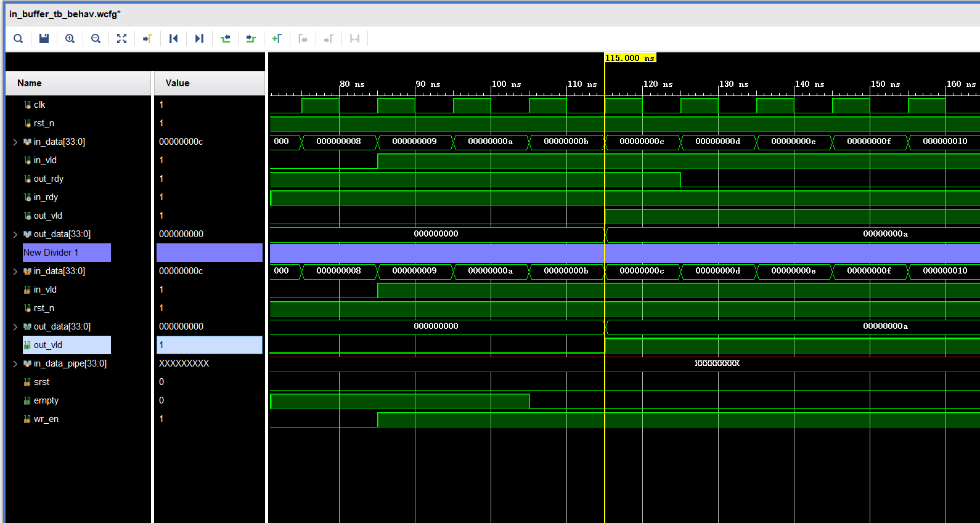Go to the previous marker

click(303, 39)
